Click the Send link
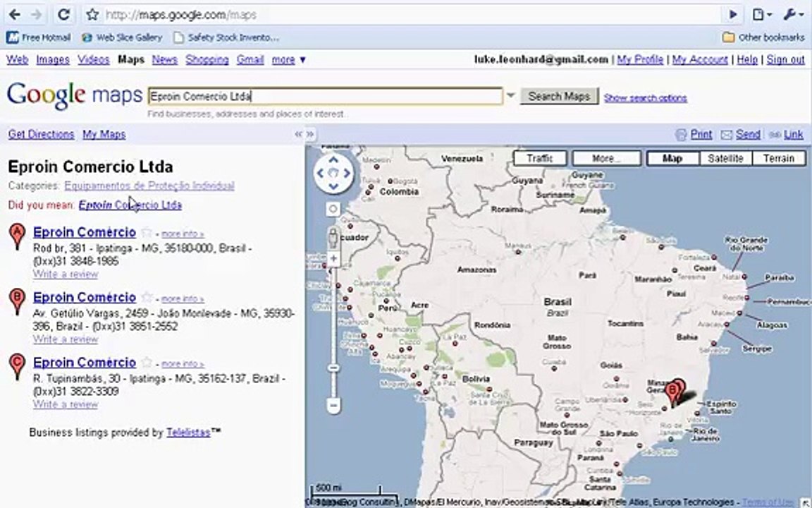This screenshot has width=812, height=508. (749, 134)
